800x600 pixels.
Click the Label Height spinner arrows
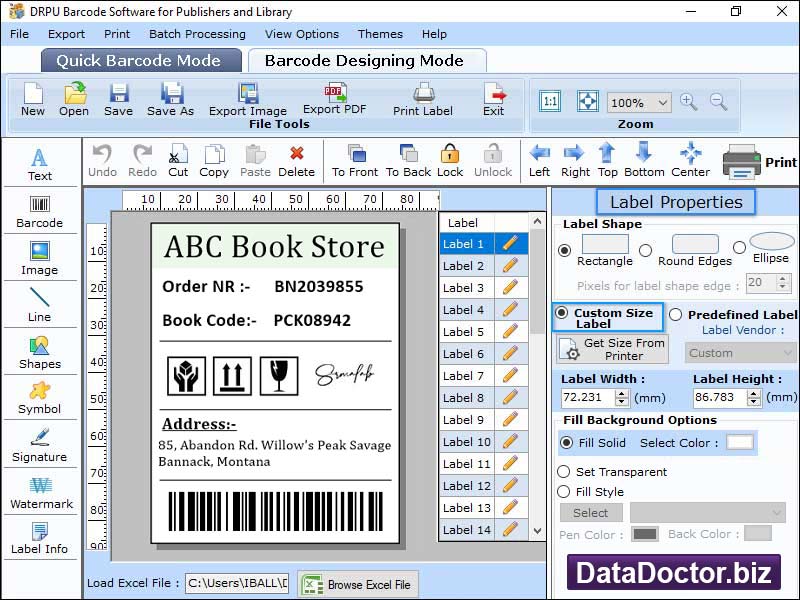(x=754, y=398)
